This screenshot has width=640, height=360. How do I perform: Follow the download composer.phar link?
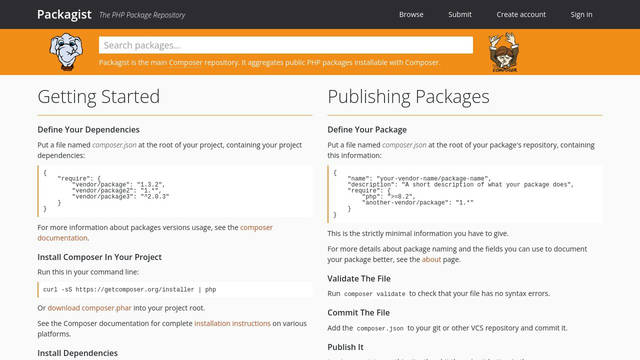(89, 308)
